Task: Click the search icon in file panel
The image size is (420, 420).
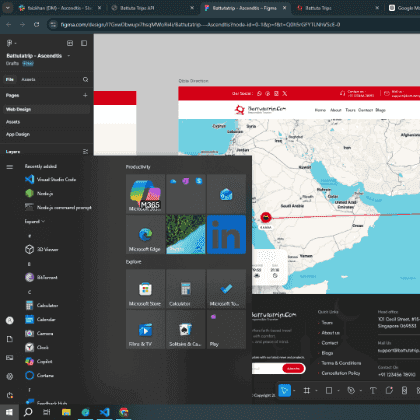Action: (x=85, y=79)
